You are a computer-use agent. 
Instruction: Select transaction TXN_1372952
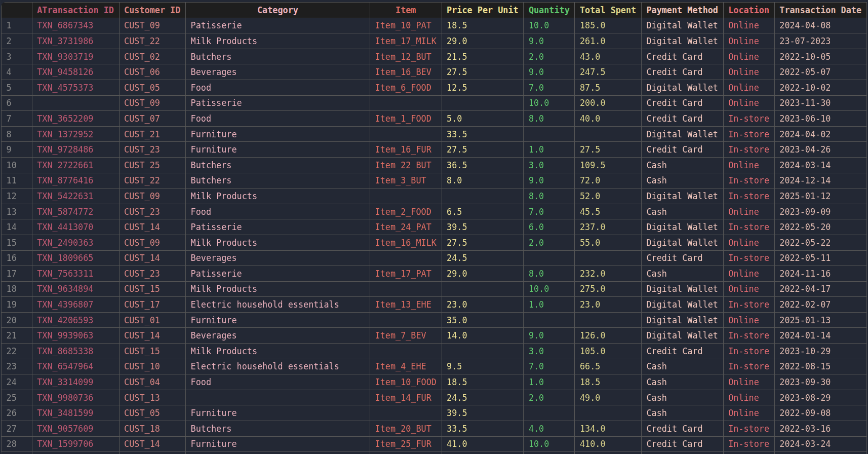tap(75, 134)
